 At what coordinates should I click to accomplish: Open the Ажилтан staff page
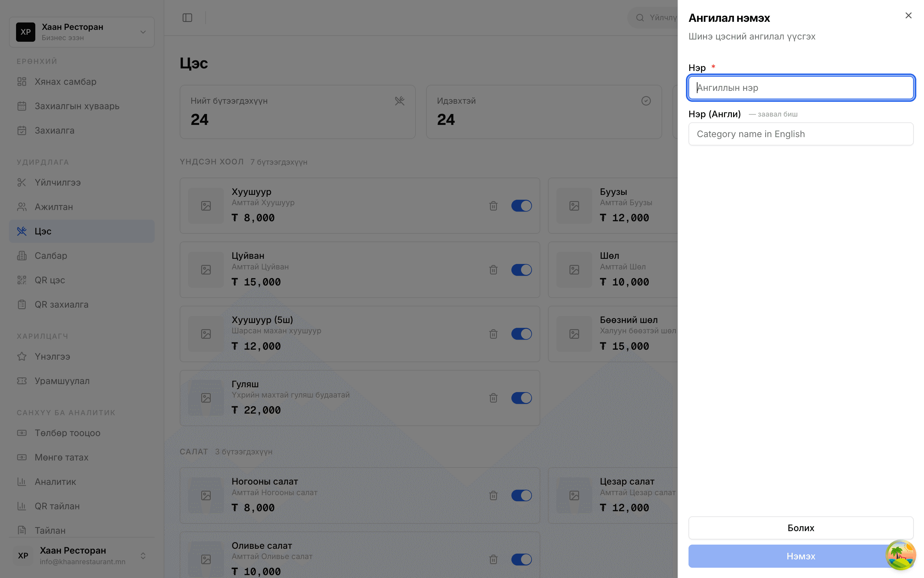tap(82, 207)
